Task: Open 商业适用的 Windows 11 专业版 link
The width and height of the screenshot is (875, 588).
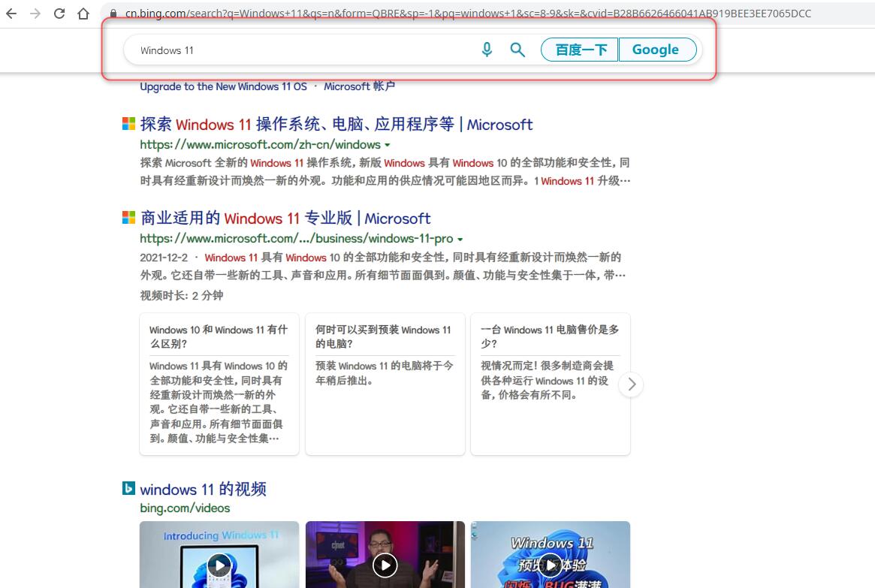Action: click(285, 219)
